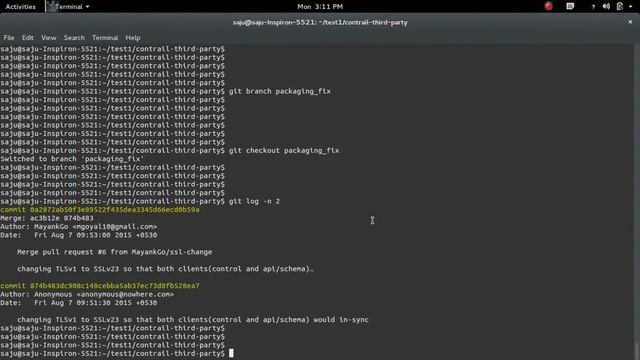Click the Mon 3:11 PM clock
Image resolution: width=640 pixels, height=360 pixels.
point(320,7)
